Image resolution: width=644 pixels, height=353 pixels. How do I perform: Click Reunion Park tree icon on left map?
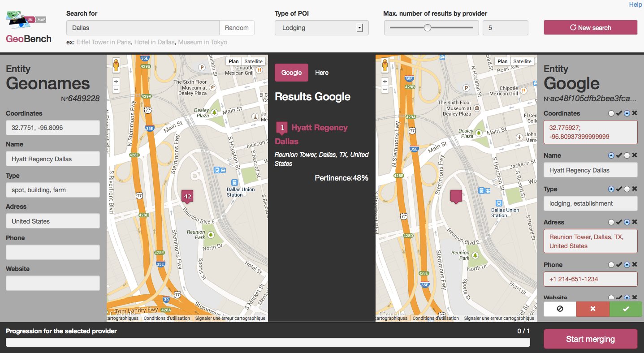[211, 234]
